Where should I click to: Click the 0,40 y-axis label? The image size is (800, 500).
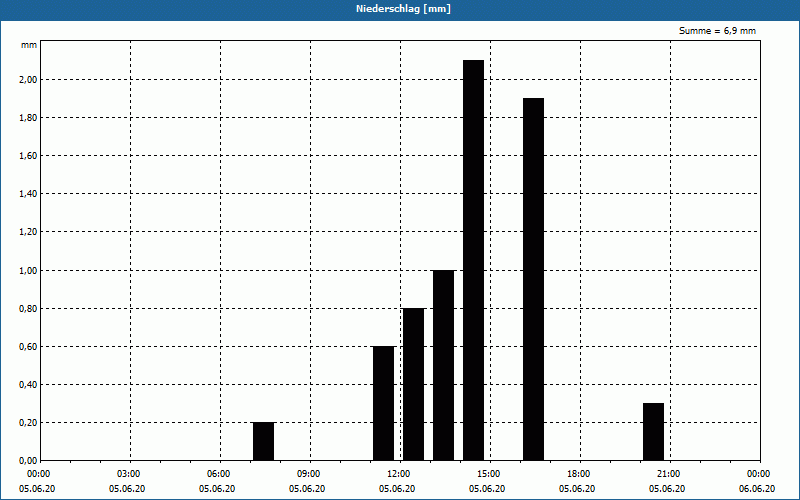click(28, 385)
